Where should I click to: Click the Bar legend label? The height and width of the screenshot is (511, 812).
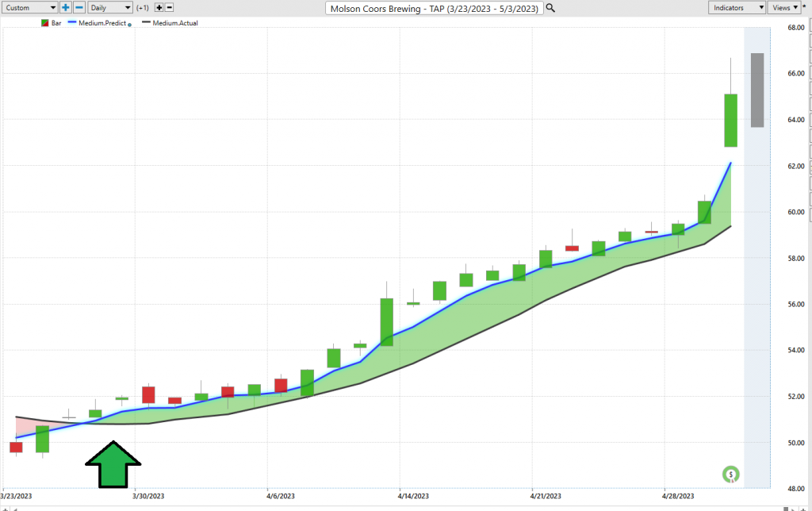coord(56,23)
